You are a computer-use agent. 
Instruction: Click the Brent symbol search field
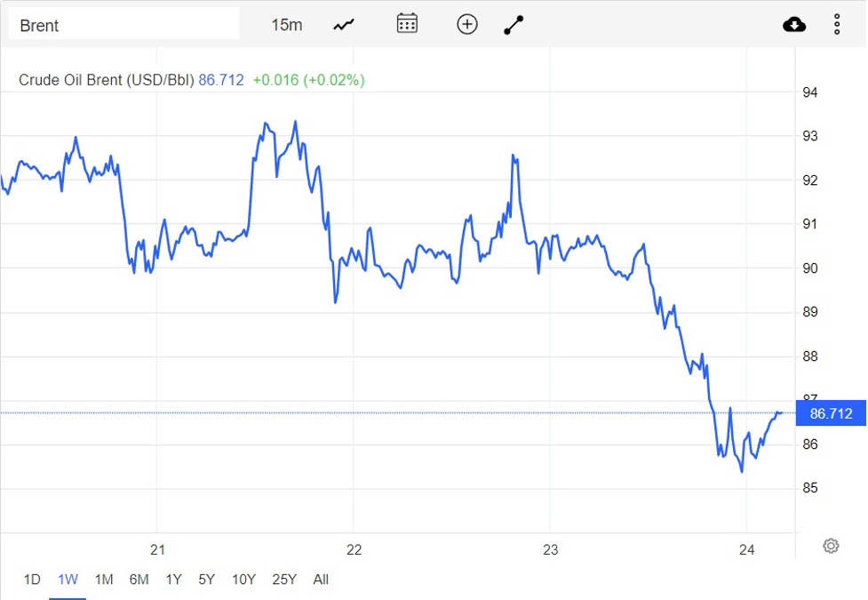124,25
